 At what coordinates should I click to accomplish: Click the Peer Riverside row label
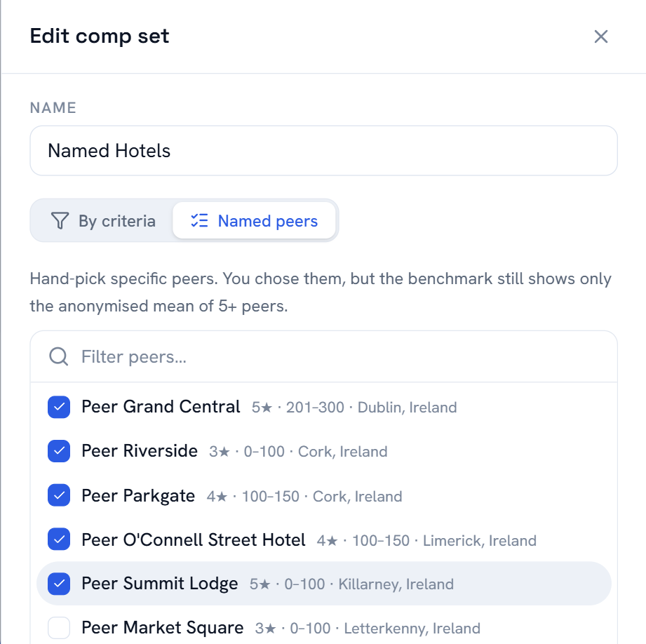[x=140, y=451]
